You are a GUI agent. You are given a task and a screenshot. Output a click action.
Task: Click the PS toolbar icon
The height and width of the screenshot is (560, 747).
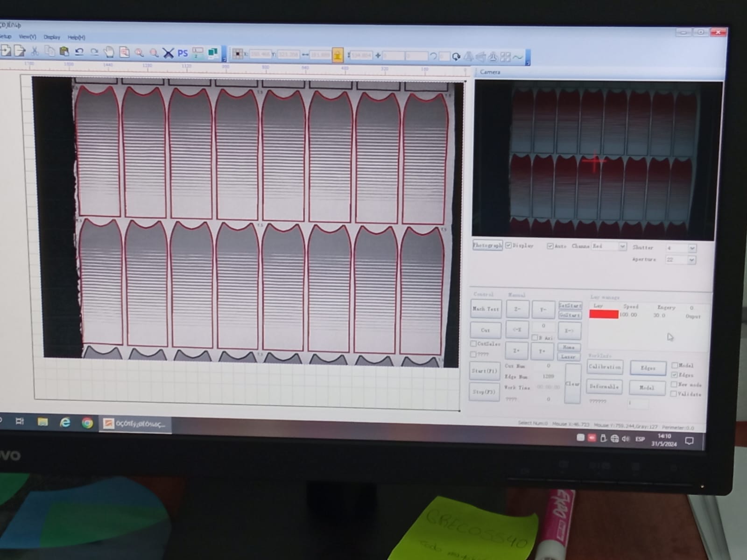click(183, 53)
